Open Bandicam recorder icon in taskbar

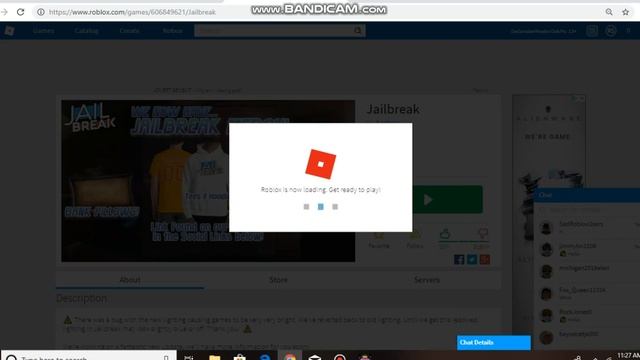click(340, 357)
